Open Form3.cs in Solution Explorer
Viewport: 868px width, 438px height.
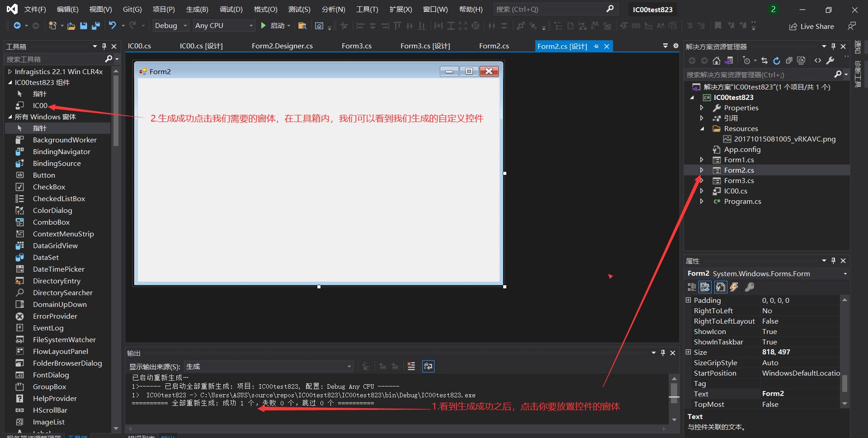click(739, 181)
